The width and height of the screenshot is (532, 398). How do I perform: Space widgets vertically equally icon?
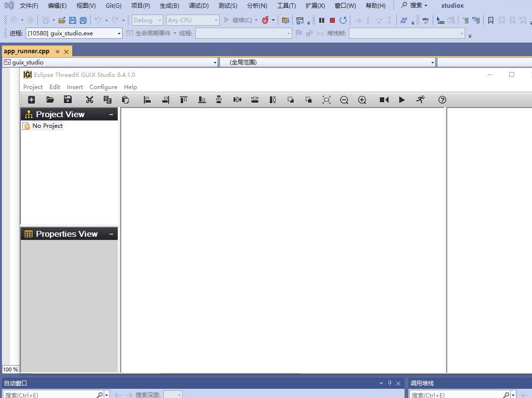[219, 100]
